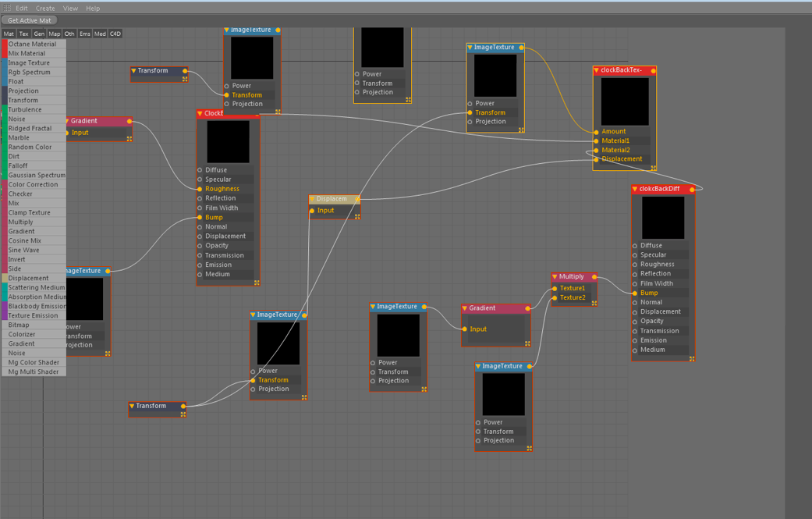Toggle the C4D node category filter

pyautogui.click(x=115, y=34)
